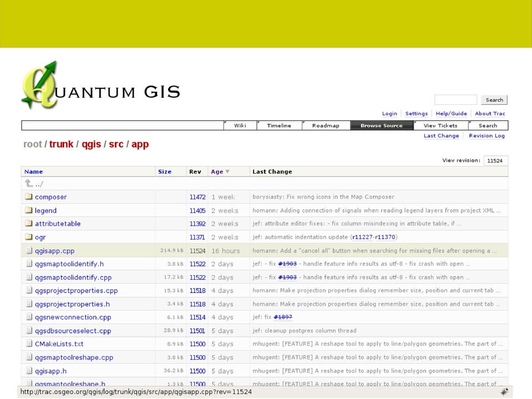Focus the top search input field
This screenshot has width=532, height=399.
tap(455, 100)
